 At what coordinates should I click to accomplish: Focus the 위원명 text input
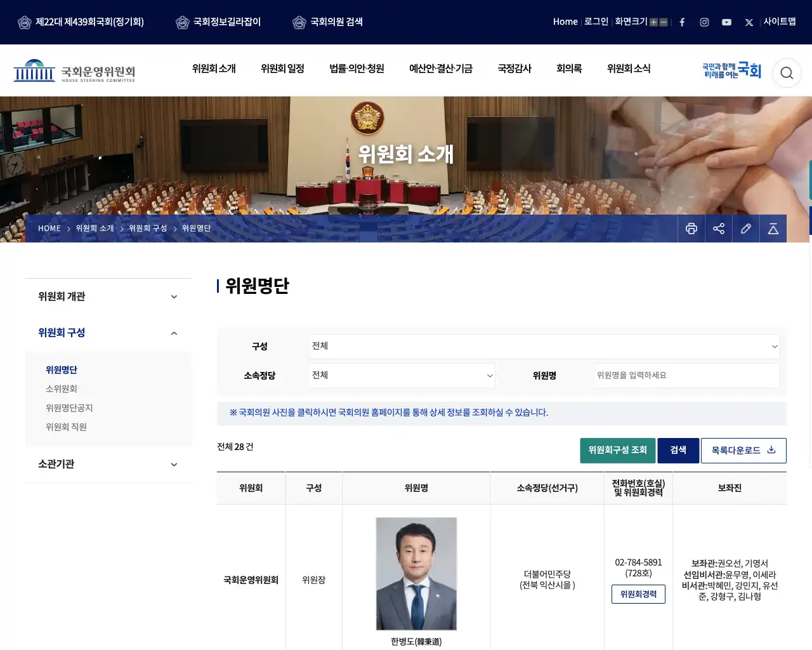pos(686,375)
